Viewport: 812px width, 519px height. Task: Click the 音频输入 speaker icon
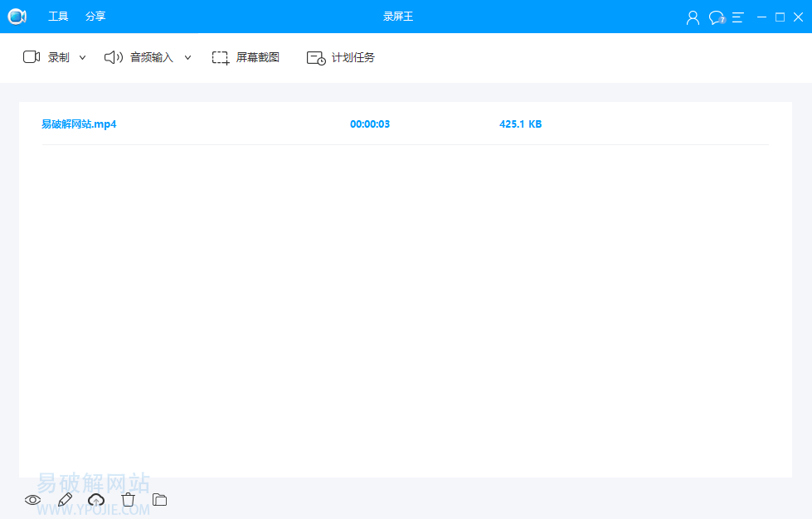[112, 57]
